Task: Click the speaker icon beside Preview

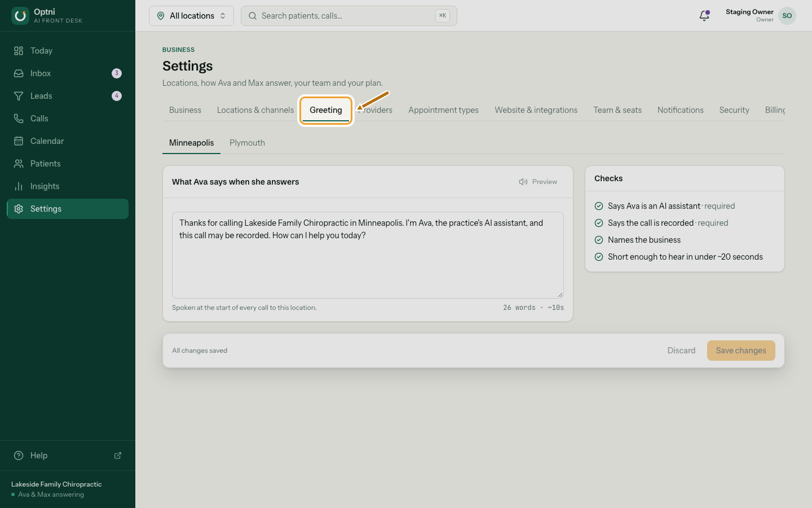Action: tap(523, 182)
